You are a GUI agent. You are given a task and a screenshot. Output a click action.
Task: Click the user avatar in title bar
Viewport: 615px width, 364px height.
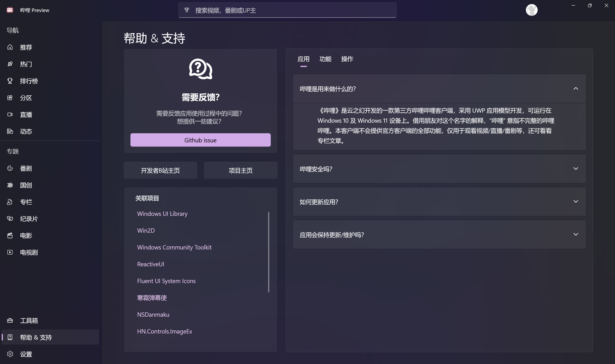[532, 10]
